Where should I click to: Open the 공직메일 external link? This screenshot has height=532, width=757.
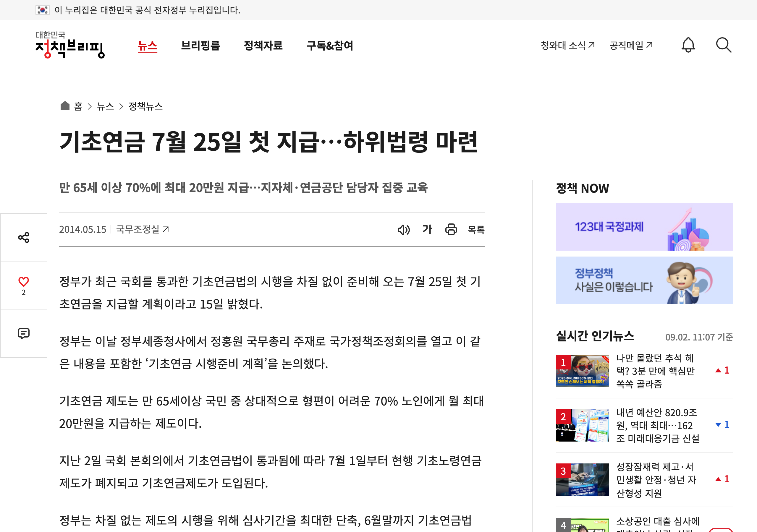631,45
